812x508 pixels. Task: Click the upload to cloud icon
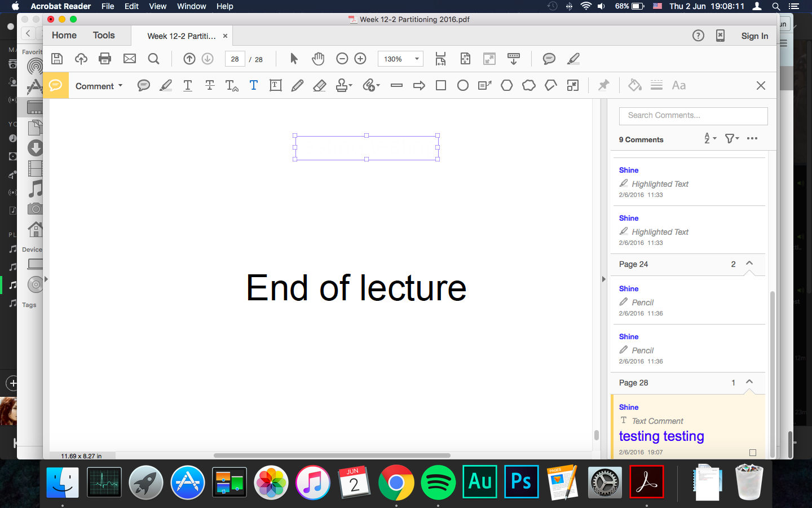pyautogui.click(x=81, y=59)
